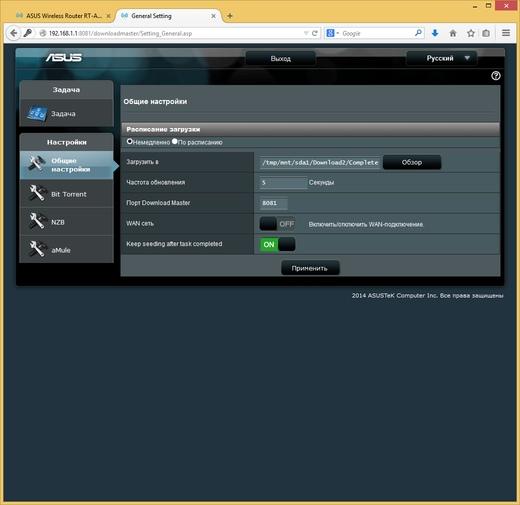The width and height of the screenshot is (520, 505).
Task: Reload the page with the refresh icon
Action: [314, 33]
